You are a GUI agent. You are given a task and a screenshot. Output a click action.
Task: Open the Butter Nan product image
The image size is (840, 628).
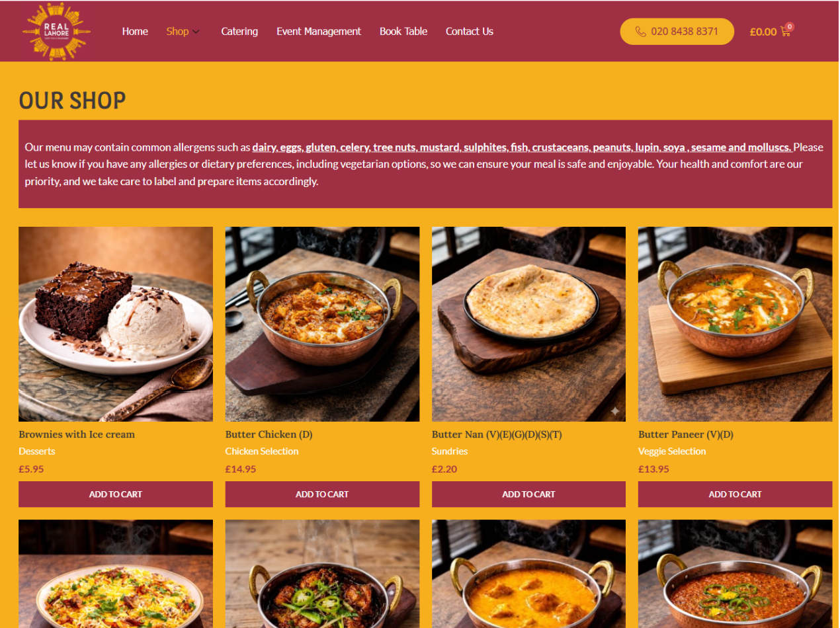pyautogui.click(x=528, y=324)
